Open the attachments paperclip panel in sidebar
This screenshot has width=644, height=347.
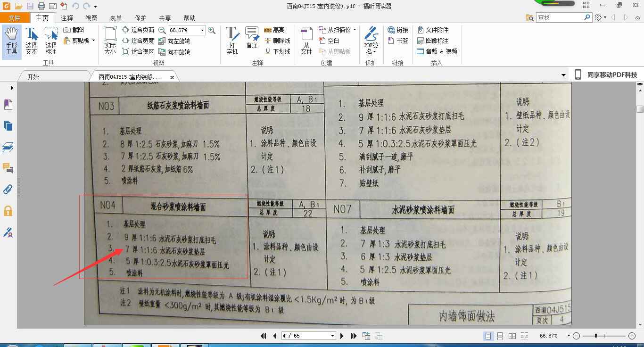tap(8, 190)
